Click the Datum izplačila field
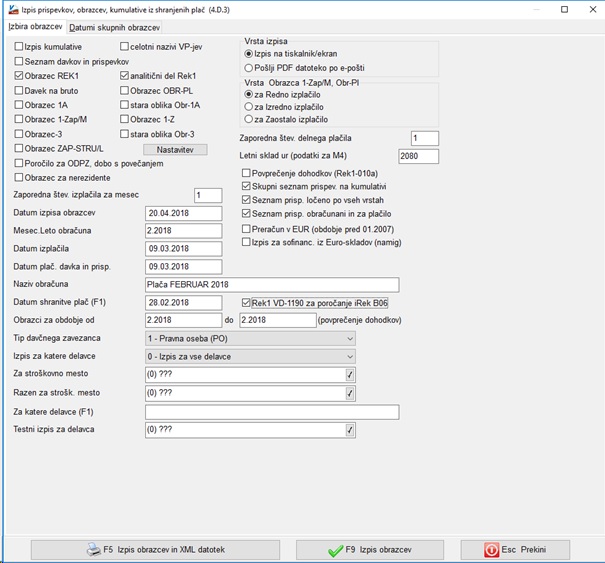Screen dimensions: 605x563 (x=184, y=249)
